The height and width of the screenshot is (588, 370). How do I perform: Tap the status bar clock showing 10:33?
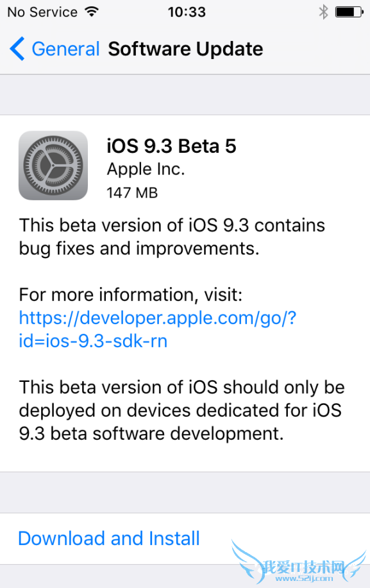[x=187, y=10]
